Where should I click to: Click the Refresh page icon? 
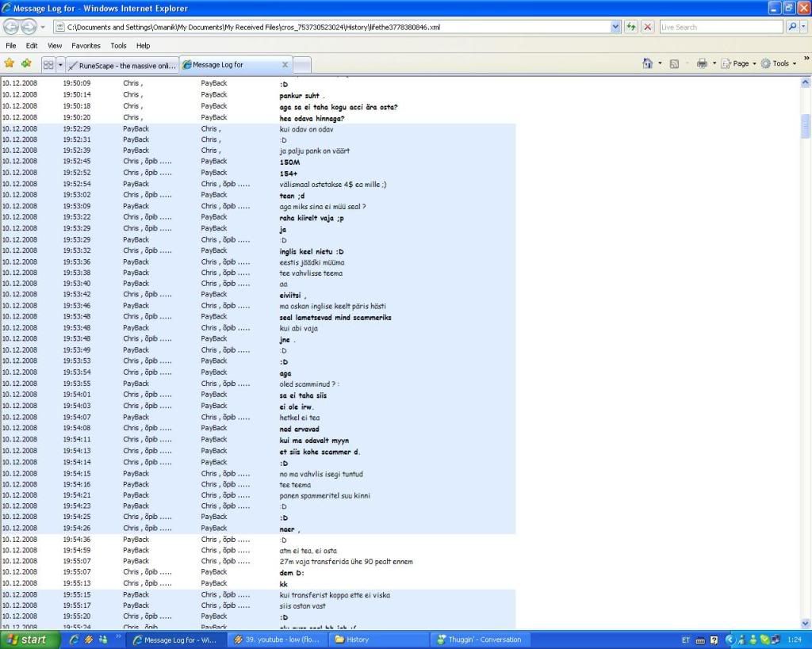pos(631,27)
